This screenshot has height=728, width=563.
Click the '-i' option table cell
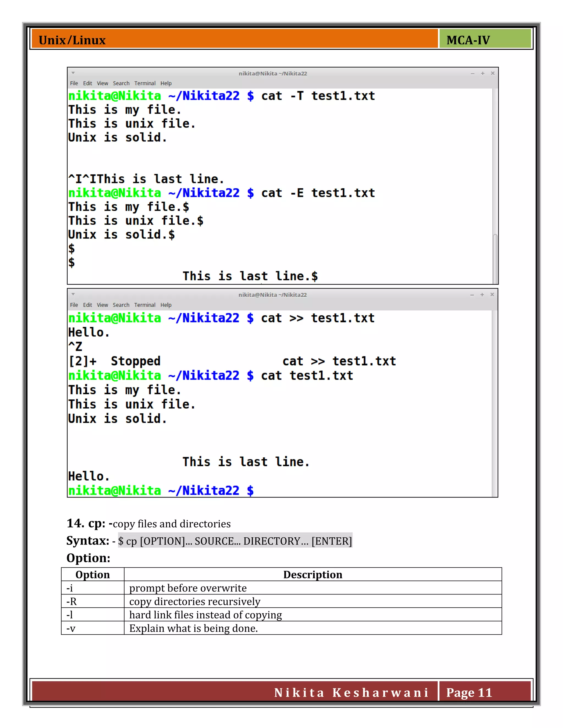point(93,588)
